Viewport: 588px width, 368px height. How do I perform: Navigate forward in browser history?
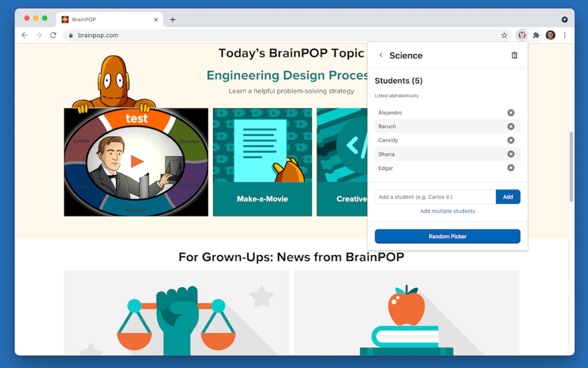[x=39, y=35]
